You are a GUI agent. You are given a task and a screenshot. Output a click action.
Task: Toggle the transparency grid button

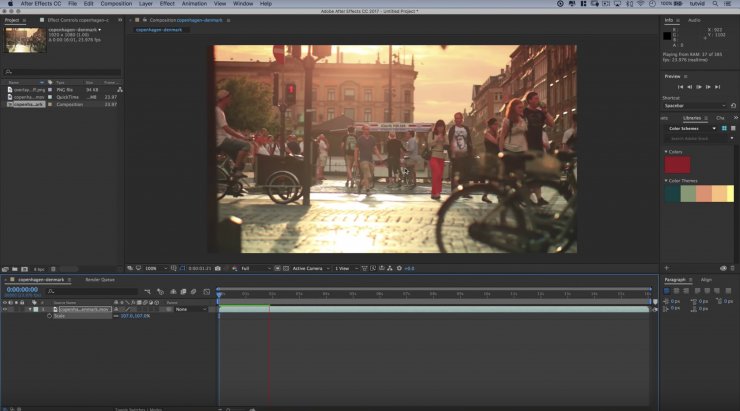pos(286,268)
